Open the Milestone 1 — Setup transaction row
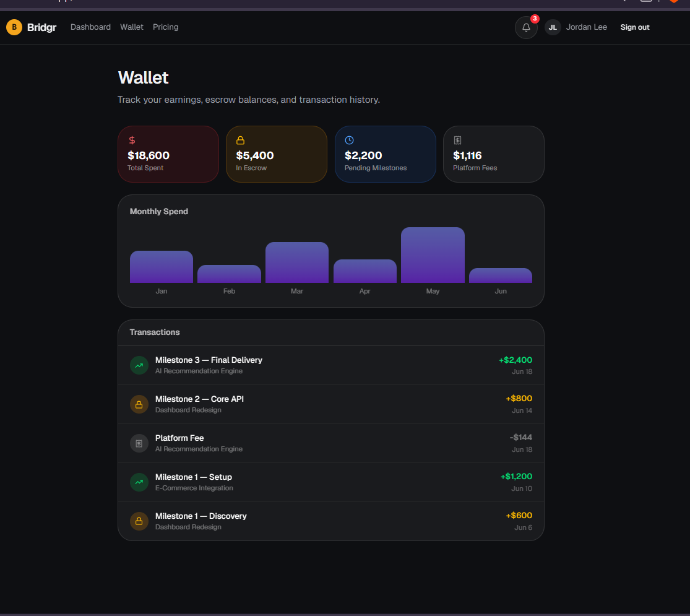 [331, 482]
